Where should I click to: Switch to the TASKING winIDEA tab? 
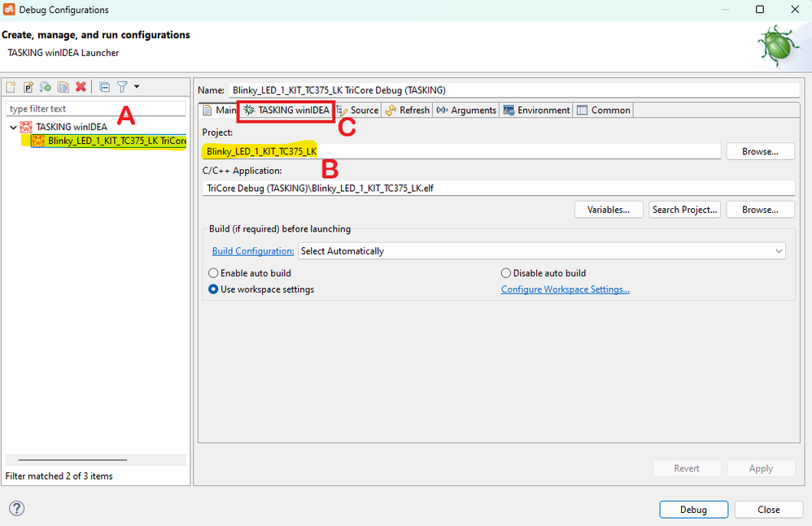pos(285,110)
